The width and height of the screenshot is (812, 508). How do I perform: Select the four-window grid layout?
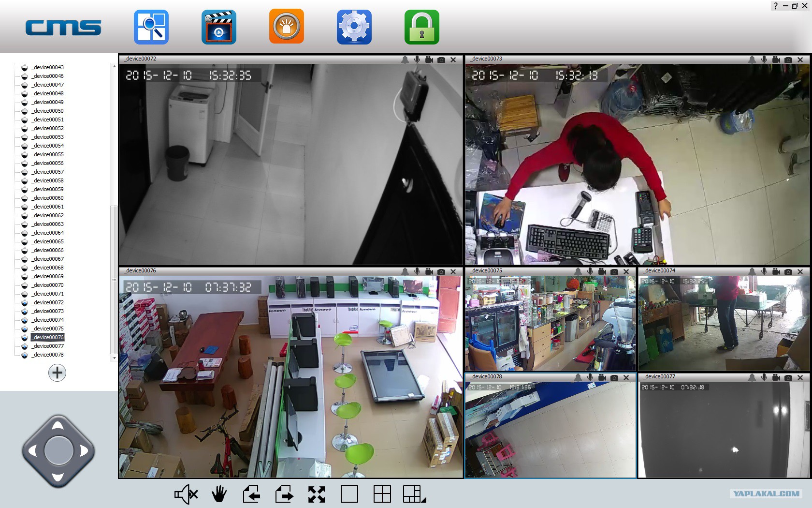(x=382, y=494)
